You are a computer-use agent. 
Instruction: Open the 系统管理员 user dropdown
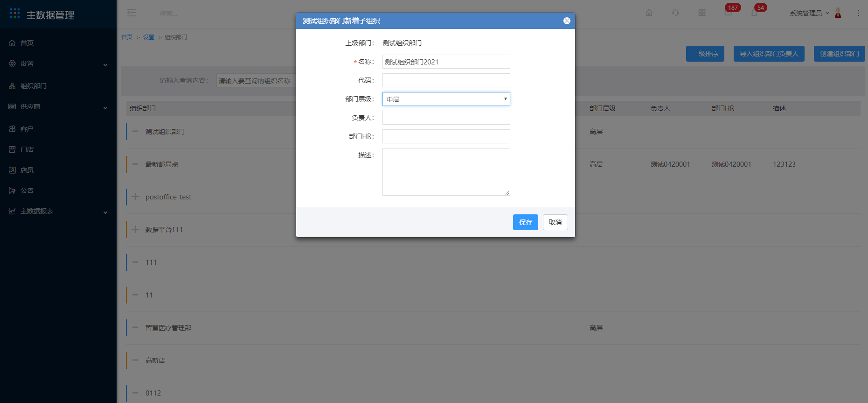click(809, 13)
